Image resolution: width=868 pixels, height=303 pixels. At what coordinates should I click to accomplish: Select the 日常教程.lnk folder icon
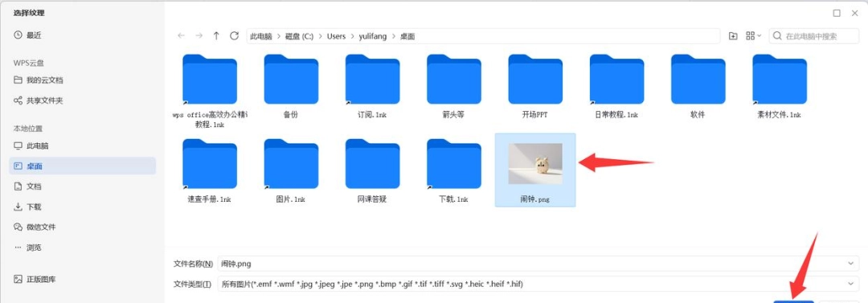coord(616,80)
